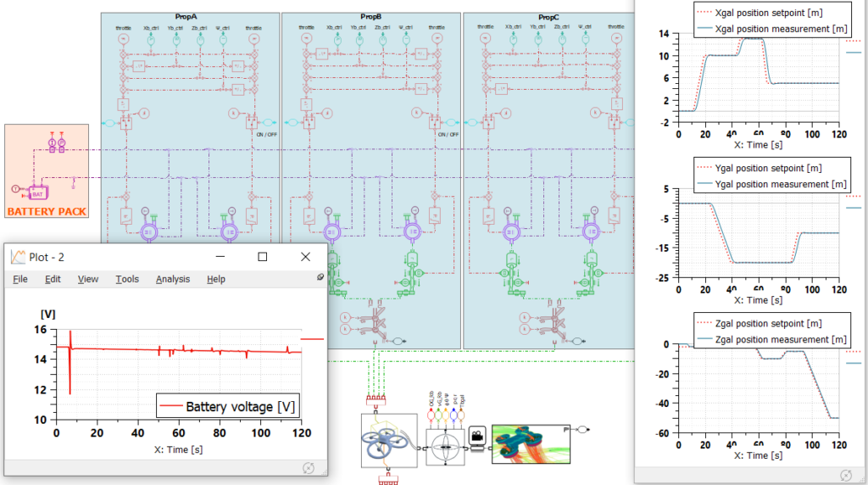Viewport: 868px width, 485px height.
Task: Select the green VG_Rb output sensor
Action: pos(438,415)
